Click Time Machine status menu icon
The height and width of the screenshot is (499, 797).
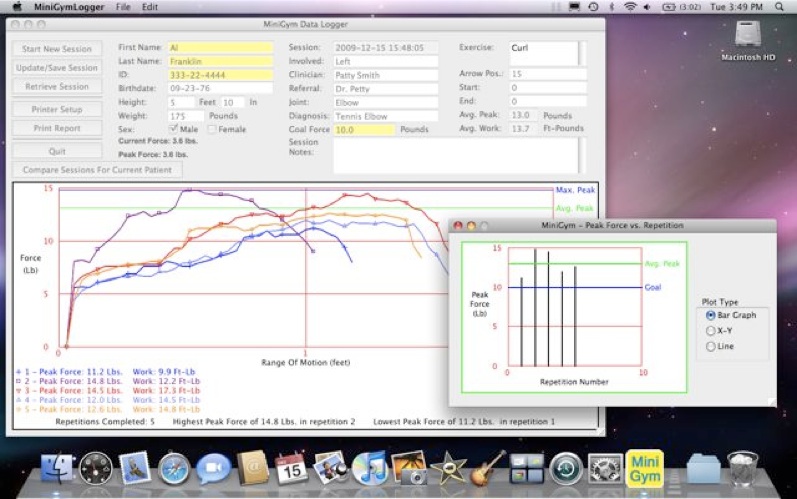593,7
